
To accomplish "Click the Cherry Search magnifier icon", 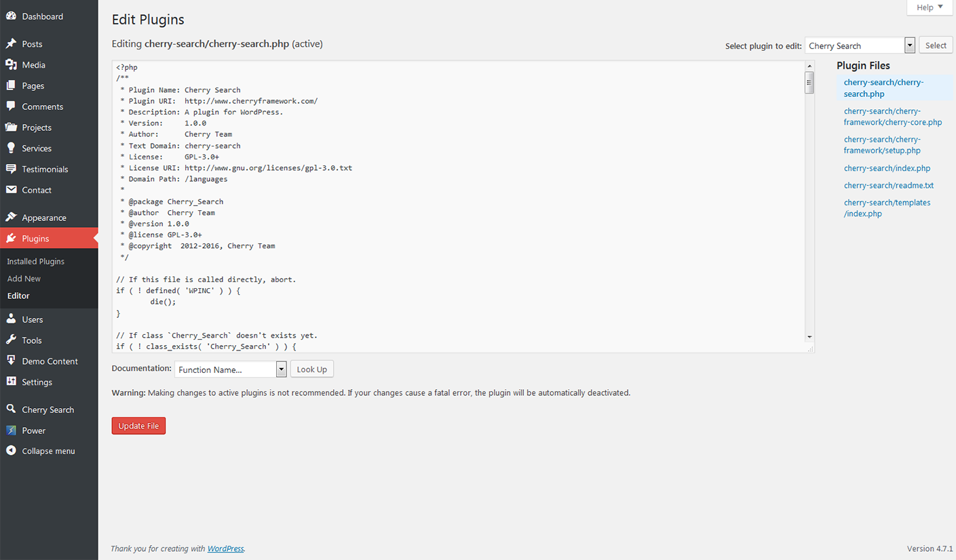I will [11, 409].
